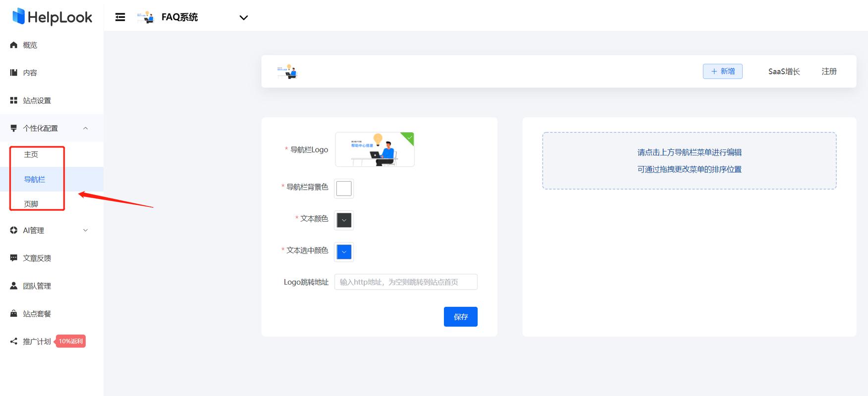The height and width of the screenshot is (396, 868).
Task: Focus the Logo跳转地址 input field
Action: point(406,282)
